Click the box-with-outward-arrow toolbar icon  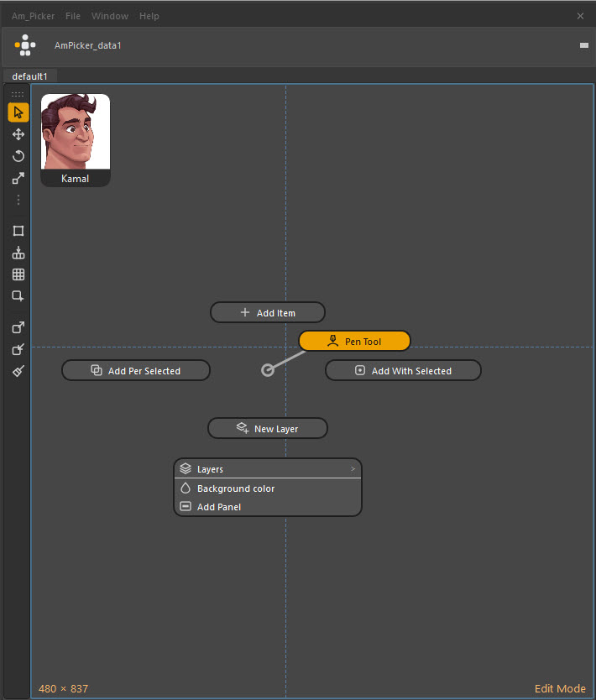(18, 327)
